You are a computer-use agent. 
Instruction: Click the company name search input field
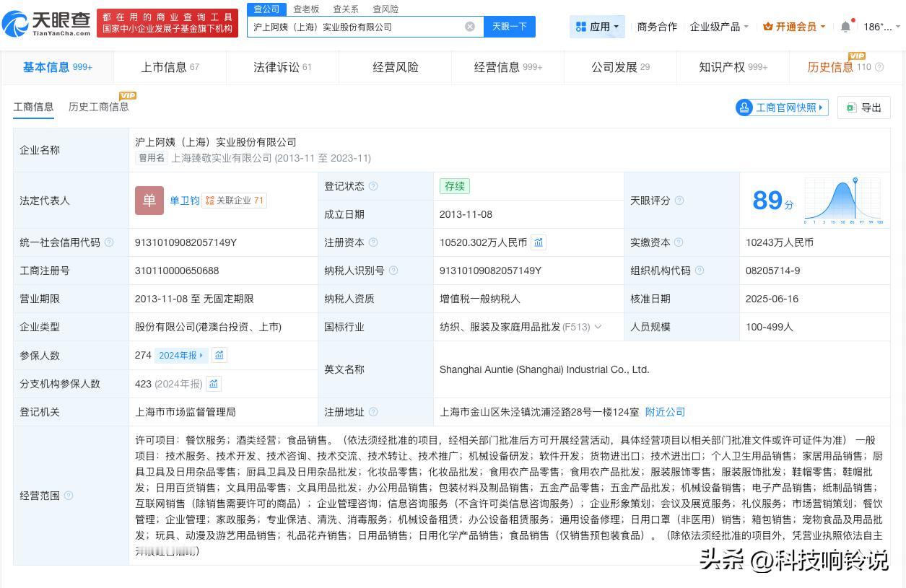[x=354, y=27]
